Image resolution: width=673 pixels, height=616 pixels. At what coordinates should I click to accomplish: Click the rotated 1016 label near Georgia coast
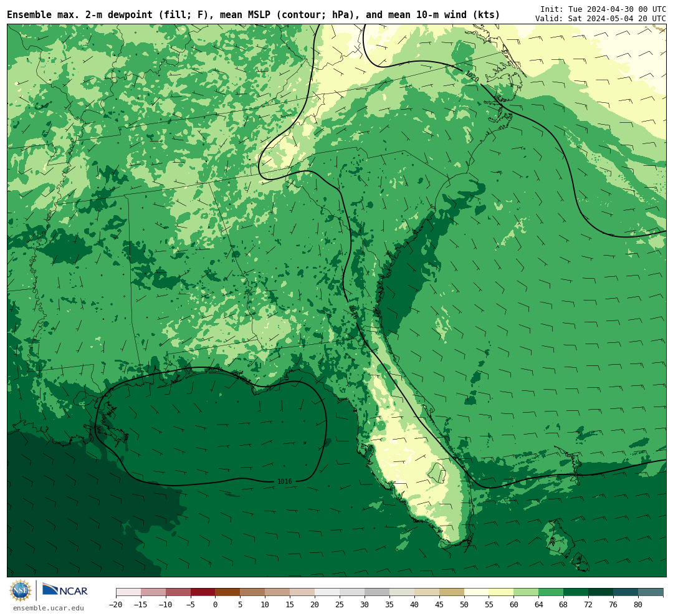(353, 312)
